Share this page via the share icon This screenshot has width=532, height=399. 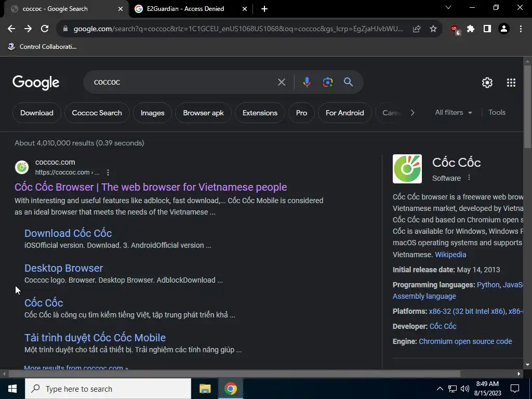tap(417, 29)
